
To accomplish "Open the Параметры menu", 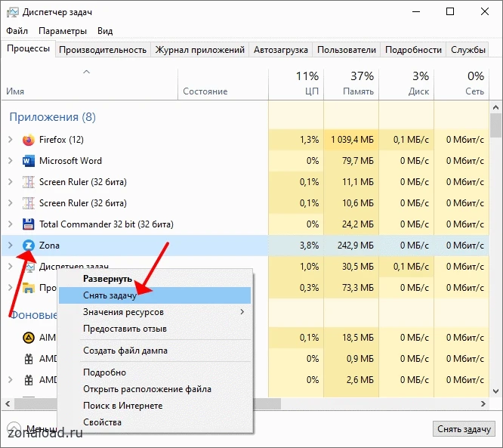I will coord(63,31).
